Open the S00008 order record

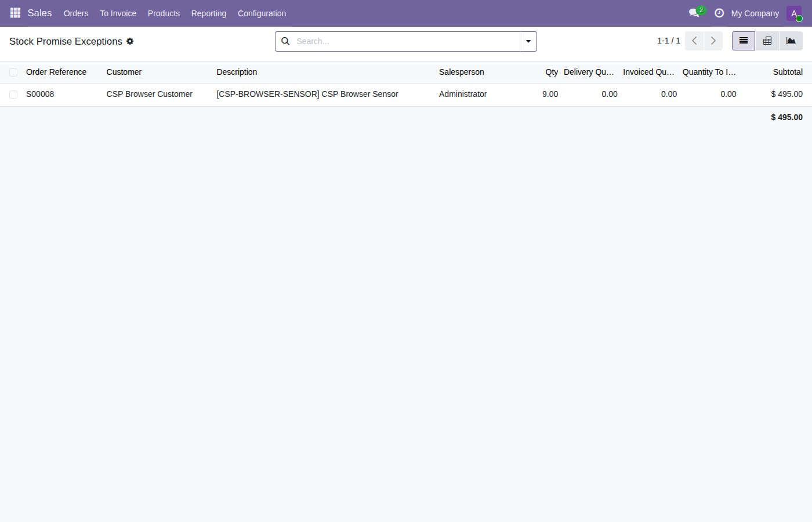click(40, 94)
